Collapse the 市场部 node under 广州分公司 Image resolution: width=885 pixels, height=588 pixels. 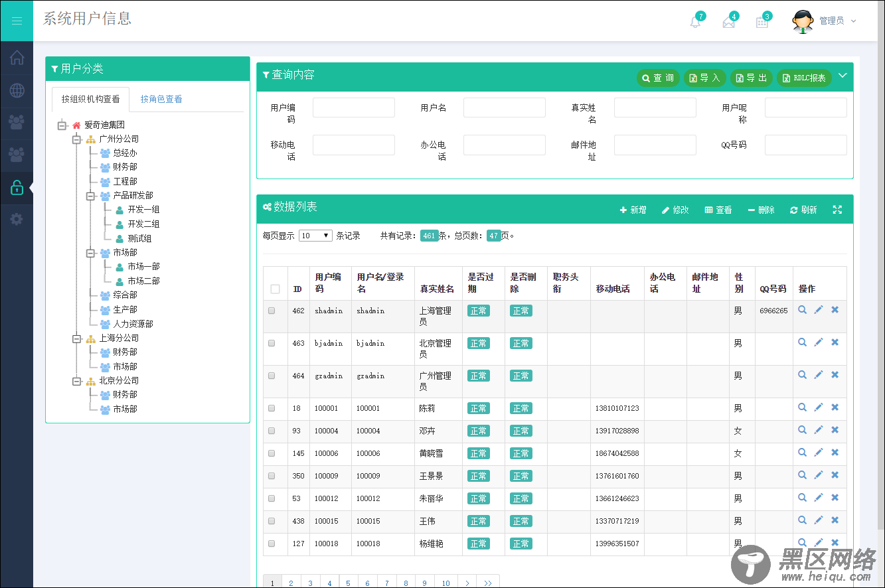click(90, 253)
